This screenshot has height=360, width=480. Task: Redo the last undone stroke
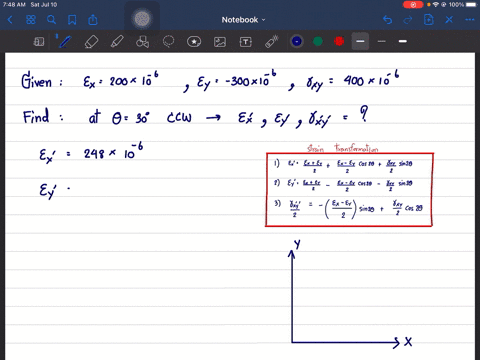[x=408, y=20]
